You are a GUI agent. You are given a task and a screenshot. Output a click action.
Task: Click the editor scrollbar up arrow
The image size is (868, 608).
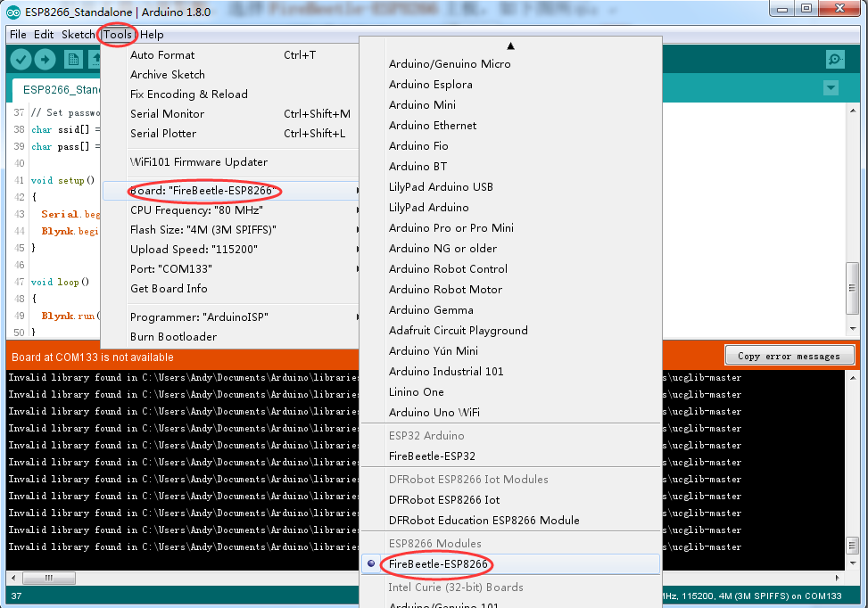coord(853,111)
